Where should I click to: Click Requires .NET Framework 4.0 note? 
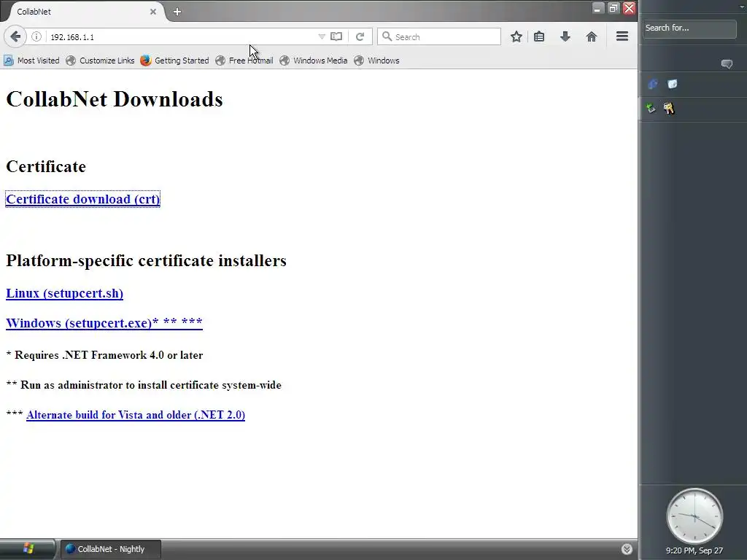104,355
